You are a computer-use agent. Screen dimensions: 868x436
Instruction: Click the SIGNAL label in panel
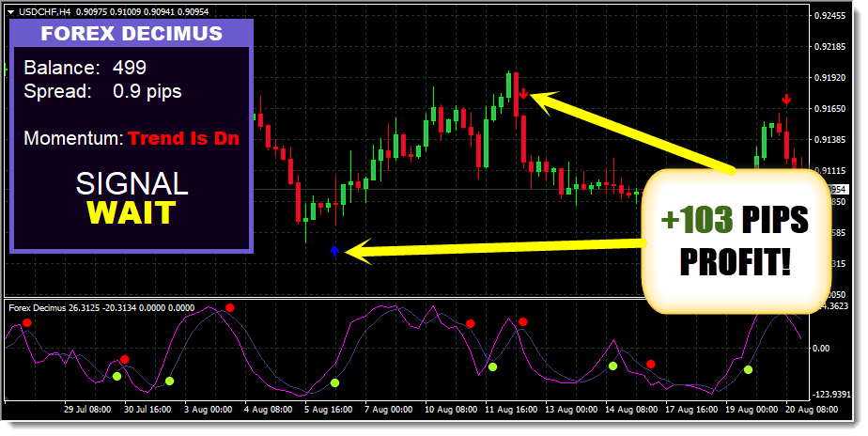click(132, 183)
